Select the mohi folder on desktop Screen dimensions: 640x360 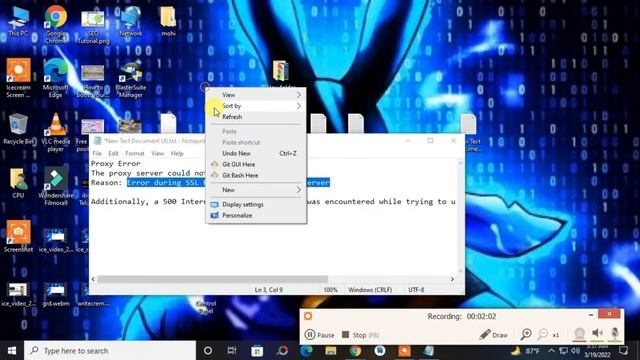[168, 21]
